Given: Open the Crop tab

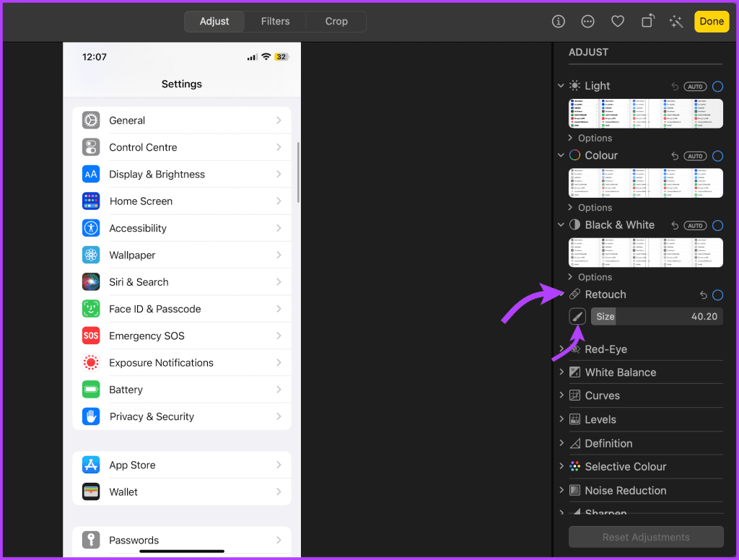Looking at the screenshot, I should coord(335,22).
